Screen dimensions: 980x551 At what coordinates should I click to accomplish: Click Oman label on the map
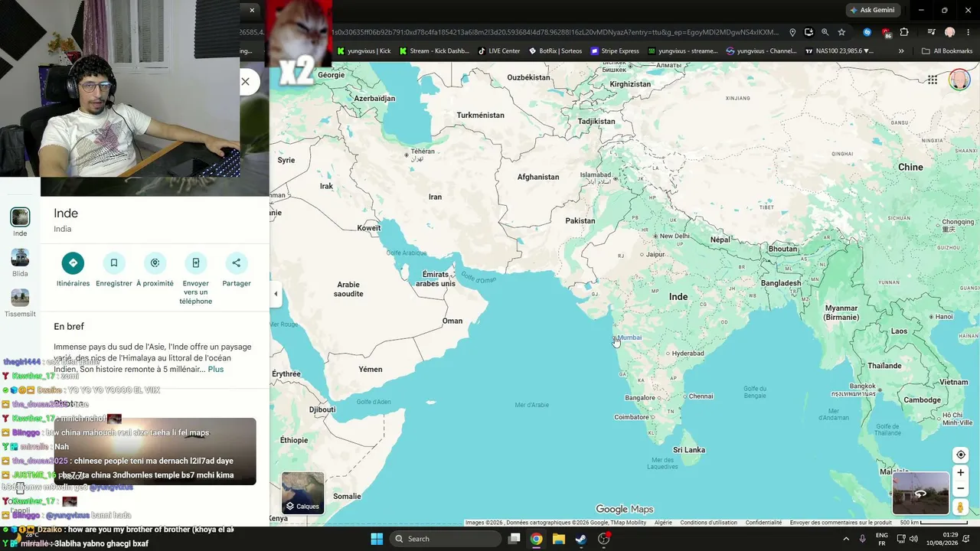(452, 321)
